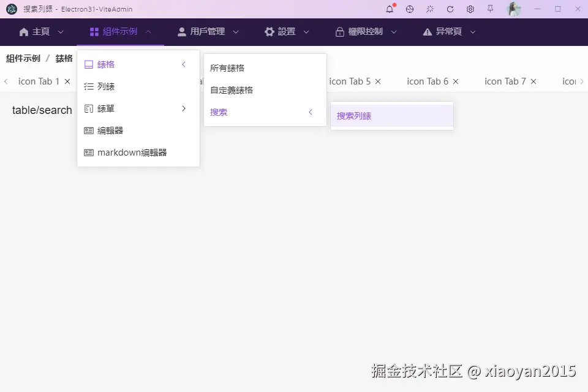The image size is (588, 392).
Task: Click the refresh icon in the title bar
Action: tap(450, 9)
